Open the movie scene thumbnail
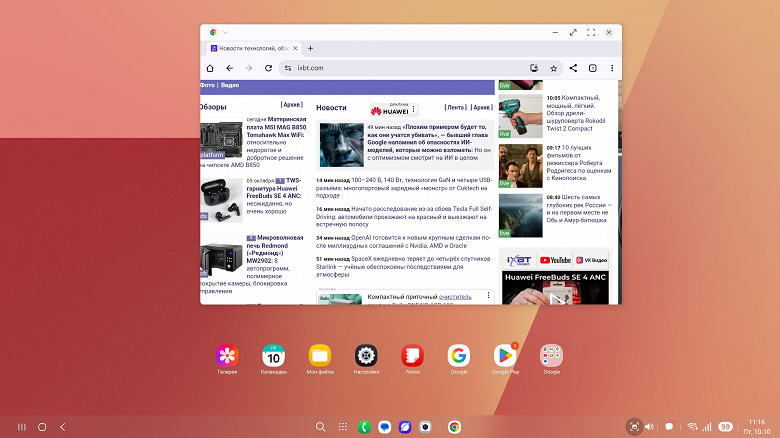780x438 pixels. (520, 166)
